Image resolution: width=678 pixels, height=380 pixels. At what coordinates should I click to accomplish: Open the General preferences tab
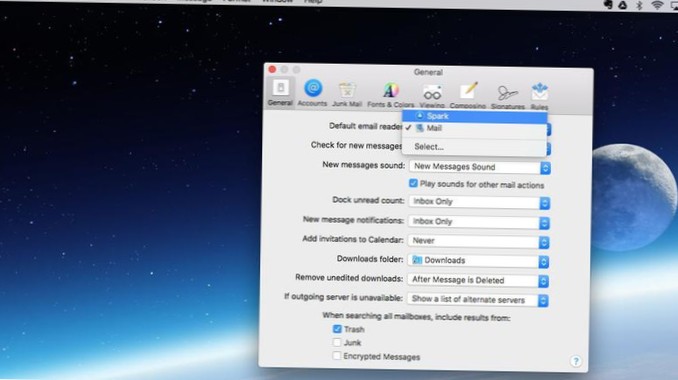pyautogui.click(x=280, y=93)
